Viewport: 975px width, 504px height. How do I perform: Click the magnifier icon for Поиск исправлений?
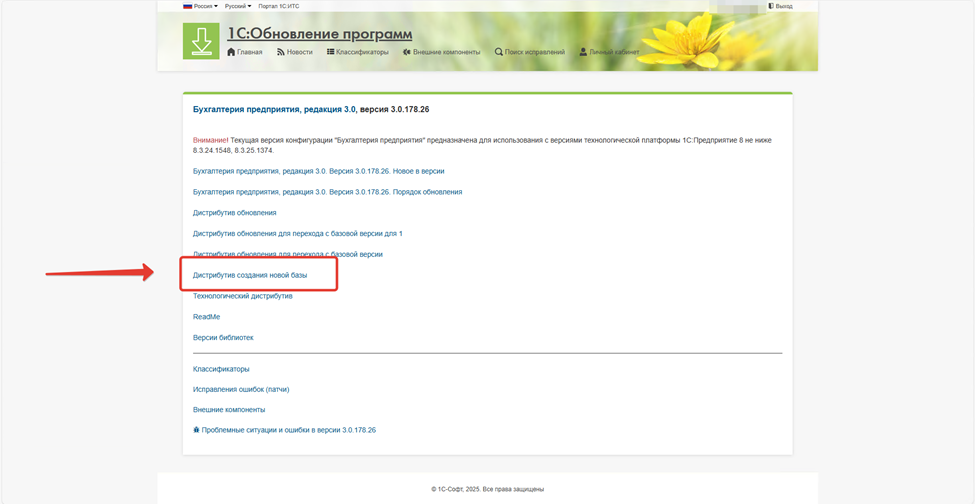click(x=499, y=52)
